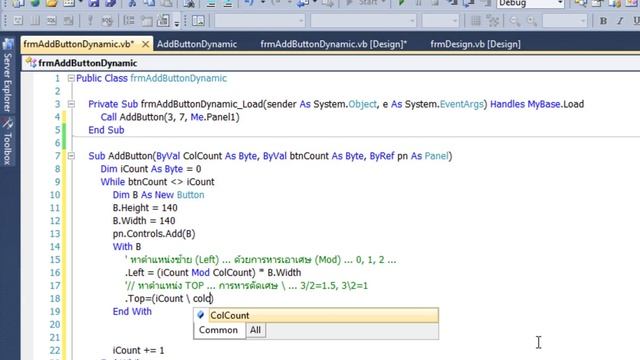Collapse the Public Class outline on line 1
The image size is (640, 360).
click(x=71, y=78)
